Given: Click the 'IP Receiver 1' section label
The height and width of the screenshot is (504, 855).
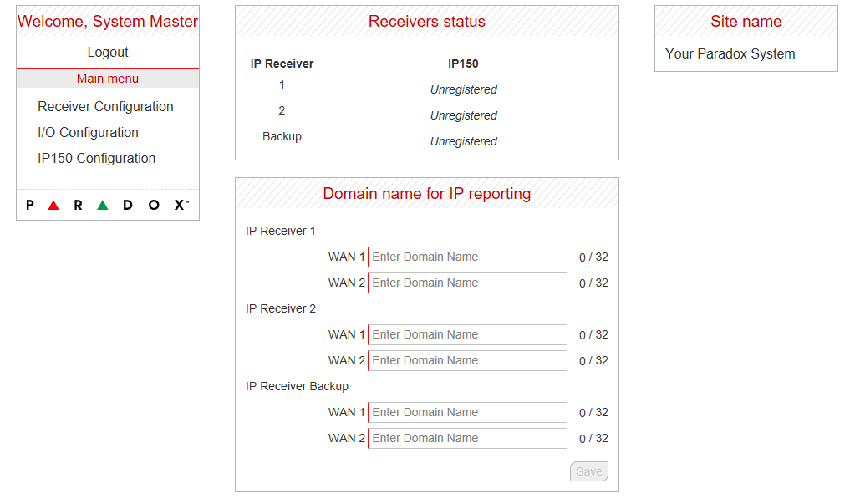Looking at the screenshot, I should pyautogui.click(x=280, y=231).
